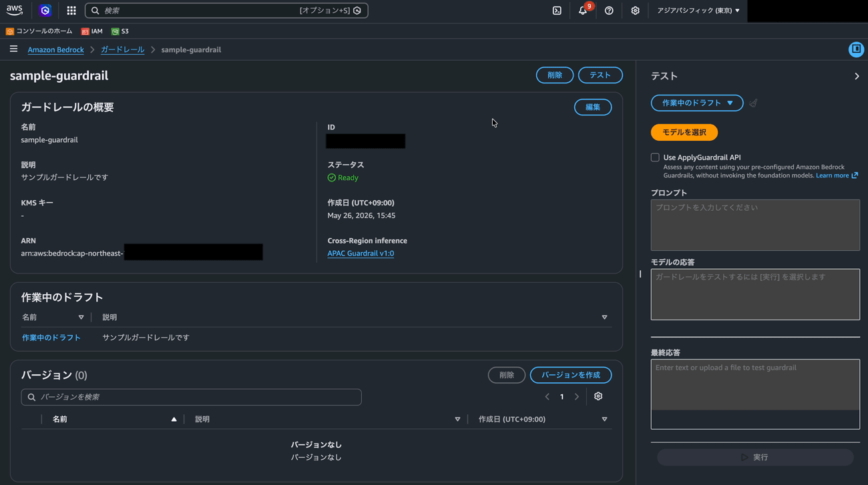The height and width of the screenshot is (485, 868).
Task: Follow the Learn more link
Action: click(837, 175)
